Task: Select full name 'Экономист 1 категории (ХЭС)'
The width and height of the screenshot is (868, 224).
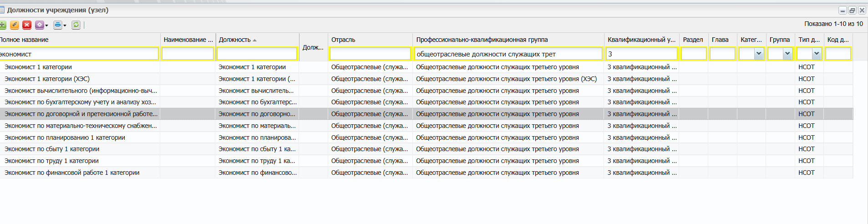Action: click(47, 79)
